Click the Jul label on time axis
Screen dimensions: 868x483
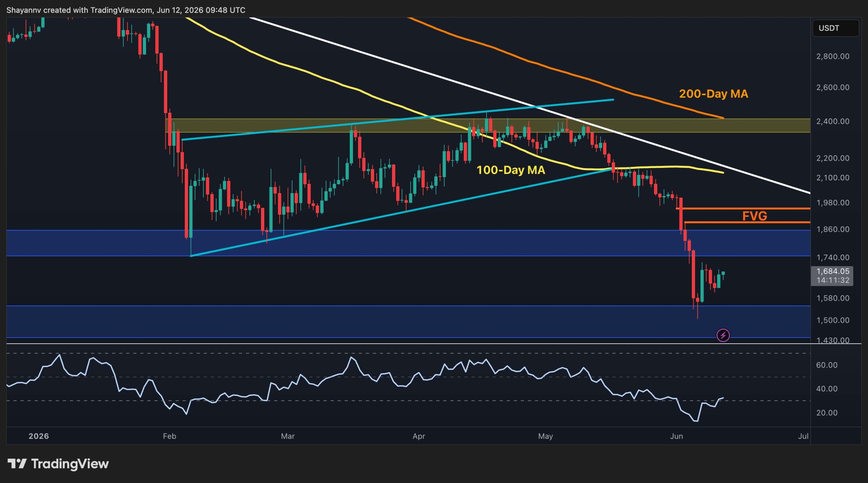click(x=803, y=436)
